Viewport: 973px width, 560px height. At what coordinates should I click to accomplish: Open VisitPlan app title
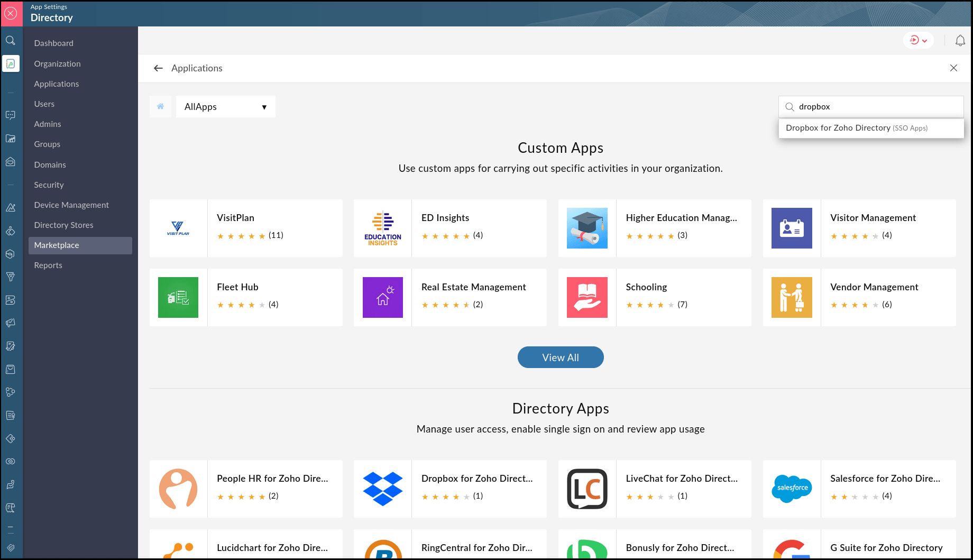[235, 218]
